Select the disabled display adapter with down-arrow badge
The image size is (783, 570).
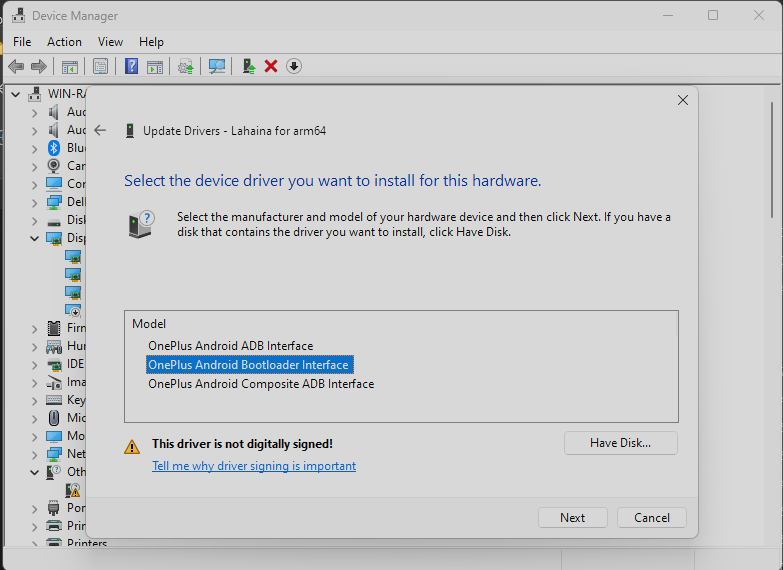(x=73, y=310)
